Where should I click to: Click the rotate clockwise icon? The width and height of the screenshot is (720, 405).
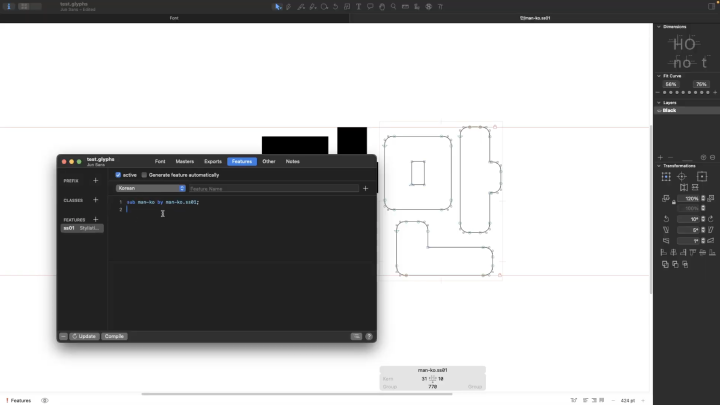711,219
